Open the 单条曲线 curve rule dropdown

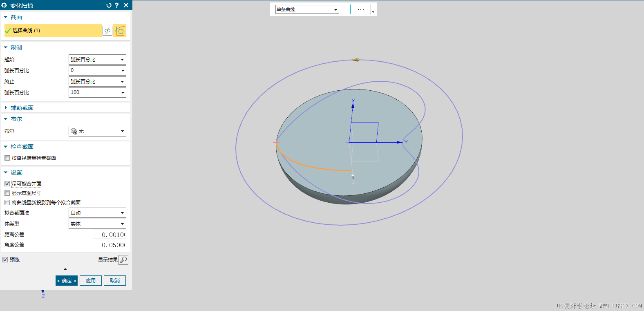[x=307, y=9]
